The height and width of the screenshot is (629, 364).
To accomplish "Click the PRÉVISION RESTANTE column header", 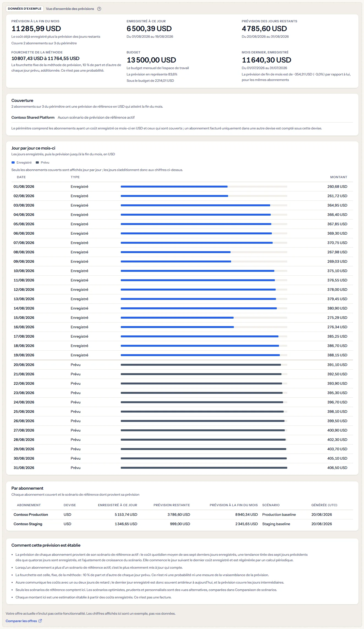I will tap(172, 505).
